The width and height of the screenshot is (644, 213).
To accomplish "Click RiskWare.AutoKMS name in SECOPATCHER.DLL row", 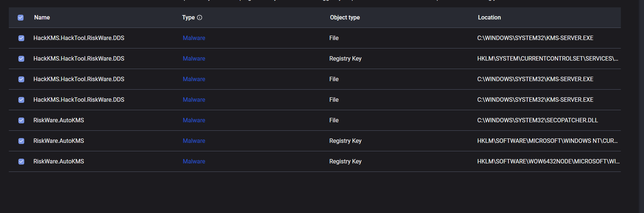I will coord(59,120).
